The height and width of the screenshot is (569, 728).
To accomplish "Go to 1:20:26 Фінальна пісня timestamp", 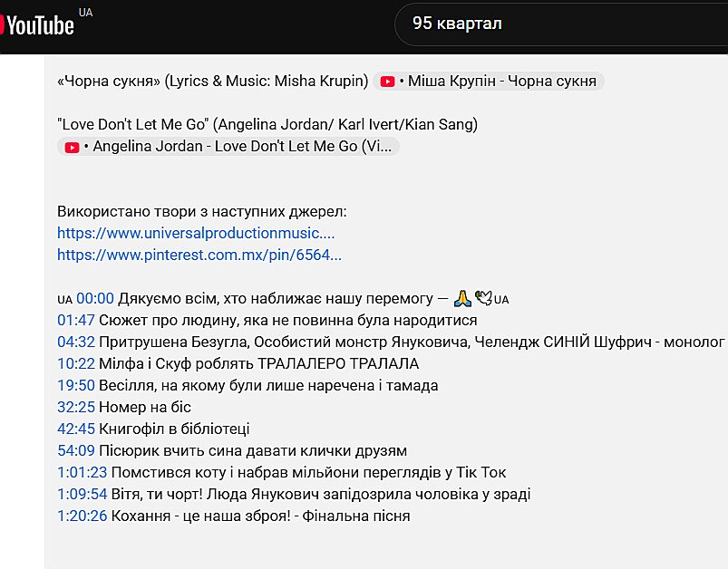I will (x=83, y=516).
